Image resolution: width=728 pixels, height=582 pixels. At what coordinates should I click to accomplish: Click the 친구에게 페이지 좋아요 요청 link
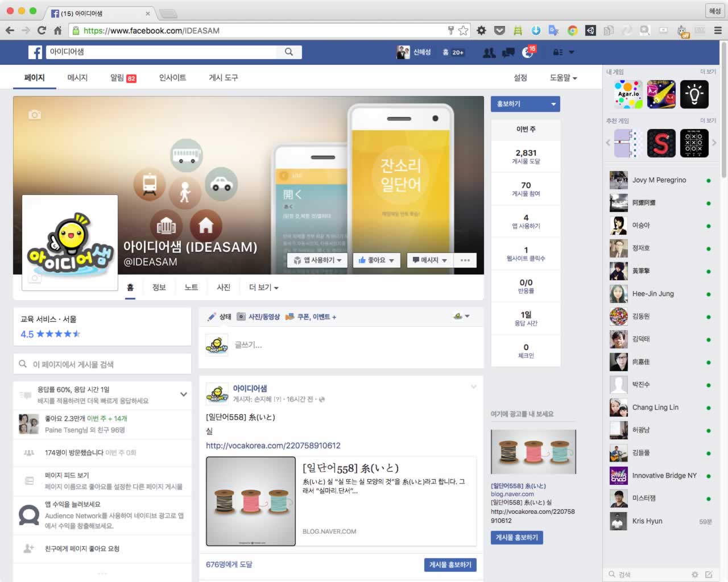click(x=82, y=548)
